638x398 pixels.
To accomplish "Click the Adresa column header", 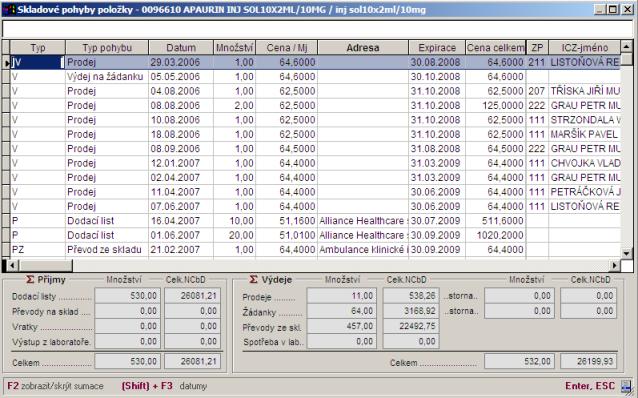I will tap(363, 48).
